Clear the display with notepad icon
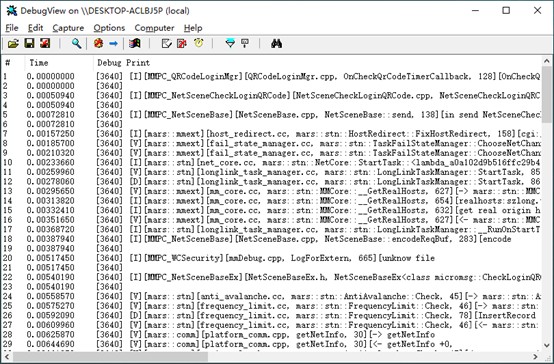 click(x=166, y=43)
